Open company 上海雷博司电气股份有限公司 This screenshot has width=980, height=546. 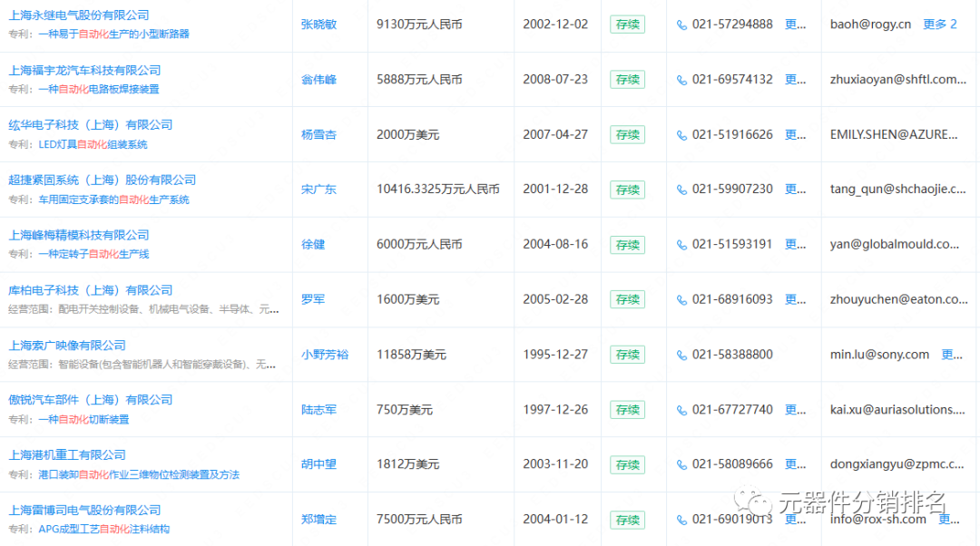point(84,510)
